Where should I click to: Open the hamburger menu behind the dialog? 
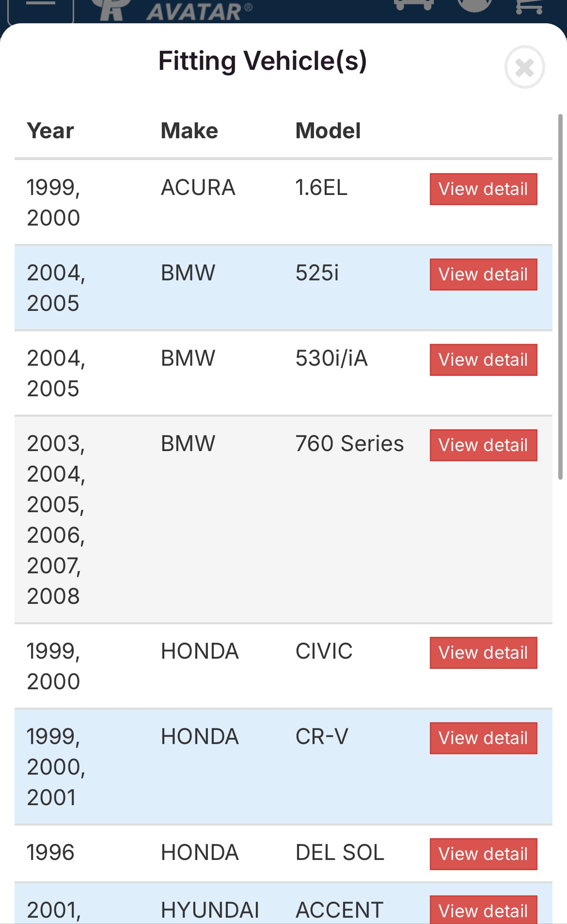tap(41, 7)
